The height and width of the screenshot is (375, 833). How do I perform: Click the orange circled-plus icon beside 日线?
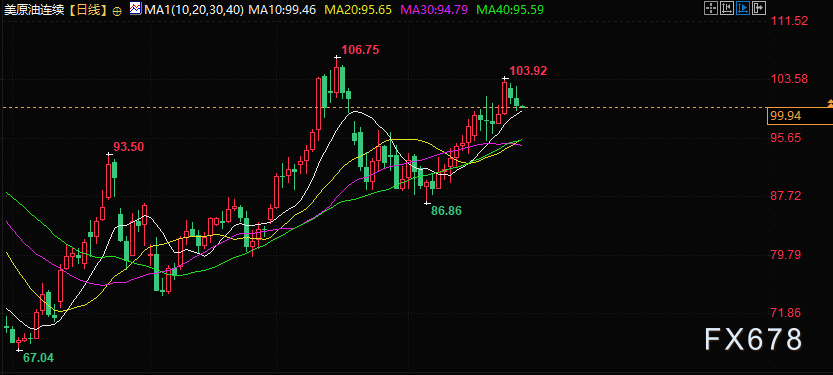tap(117, 10)
